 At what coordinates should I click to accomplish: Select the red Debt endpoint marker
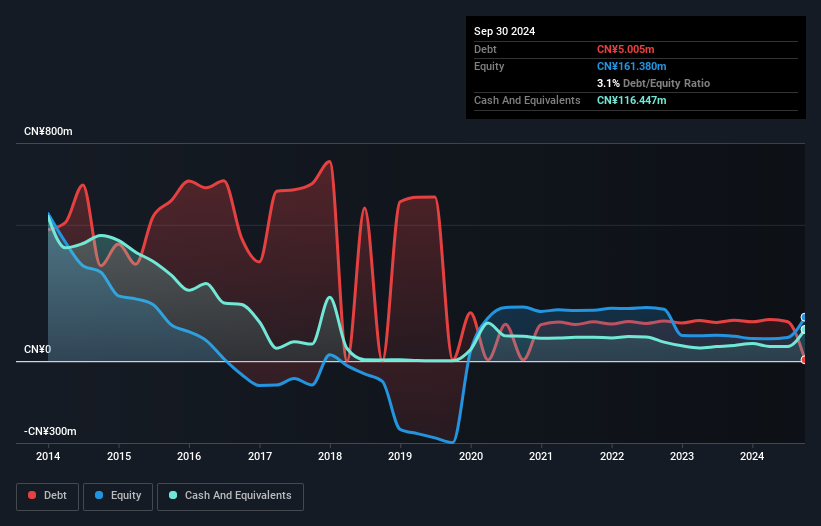pos(804,360)
